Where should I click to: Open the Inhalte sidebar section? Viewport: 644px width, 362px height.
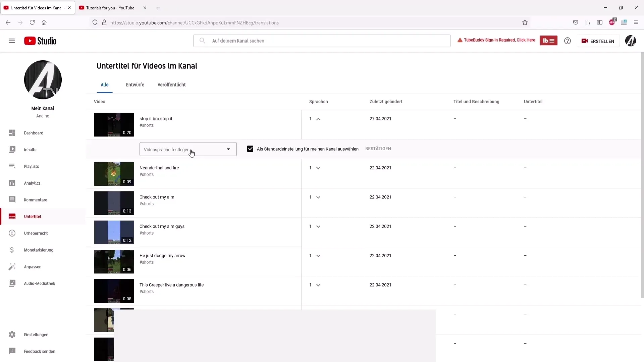30,149
